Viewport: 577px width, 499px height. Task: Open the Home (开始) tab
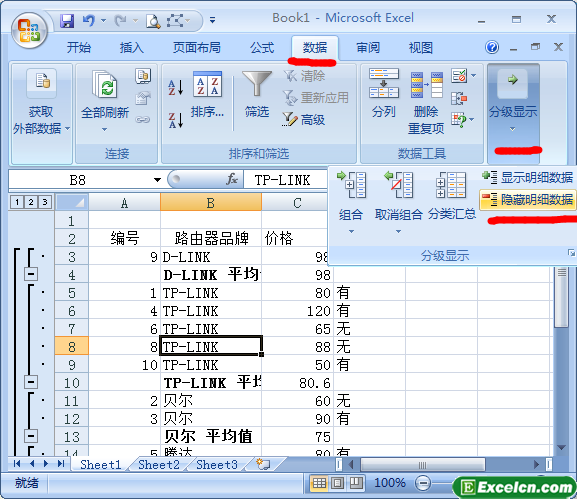(78, 47)
